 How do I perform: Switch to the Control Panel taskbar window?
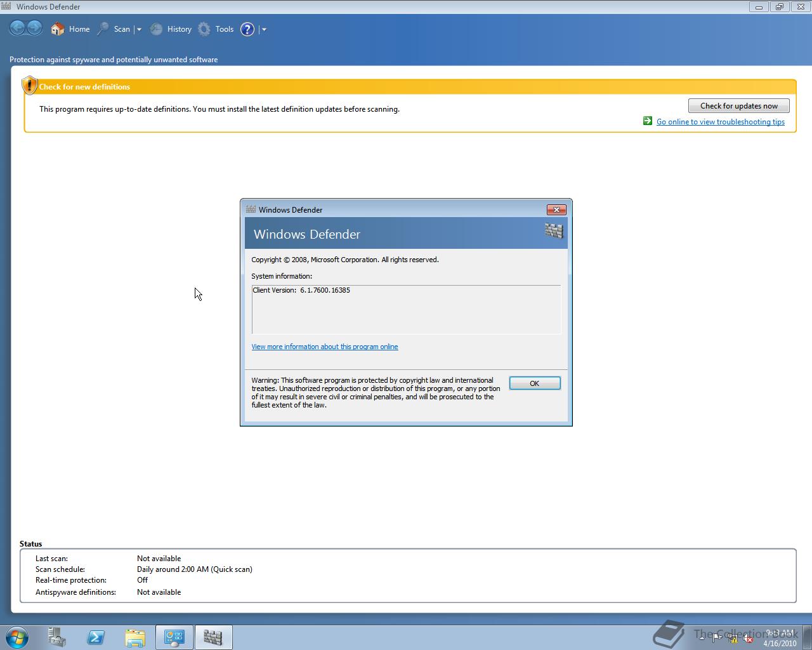tap(174, 637)
